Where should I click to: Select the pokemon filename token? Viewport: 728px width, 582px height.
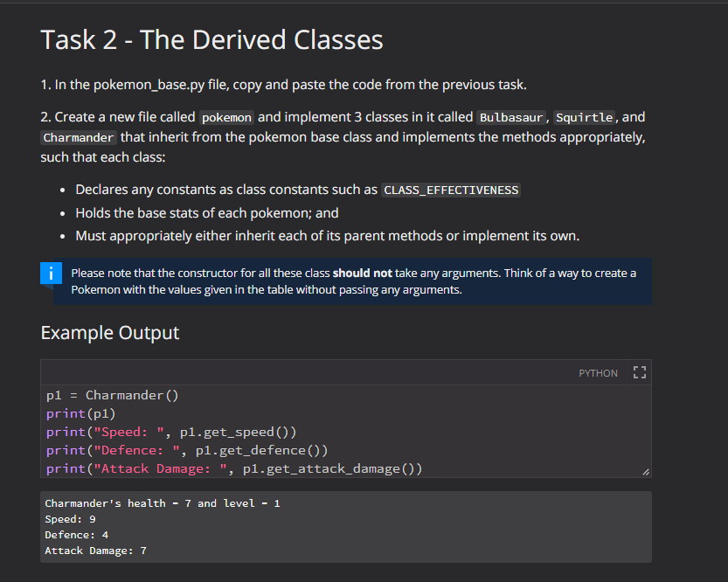(226, 116)
